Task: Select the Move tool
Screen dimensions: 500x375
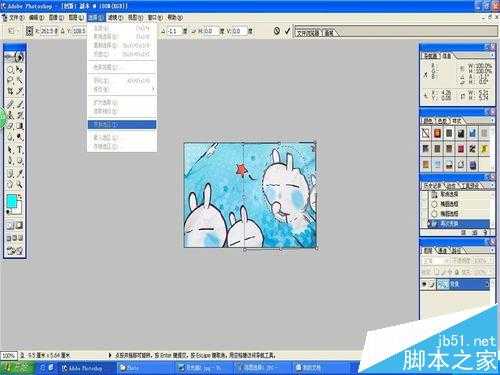Action: (x=19, y=70)
